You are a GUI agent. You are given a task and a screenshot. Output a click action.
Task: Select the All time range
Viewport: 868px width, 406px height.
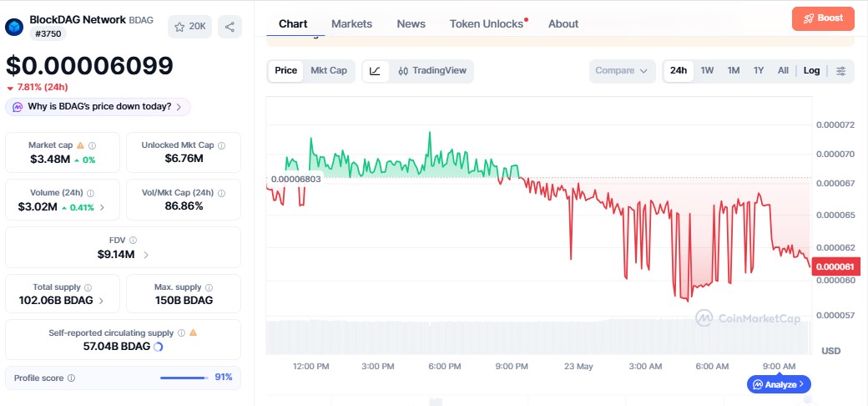(783, 71)
